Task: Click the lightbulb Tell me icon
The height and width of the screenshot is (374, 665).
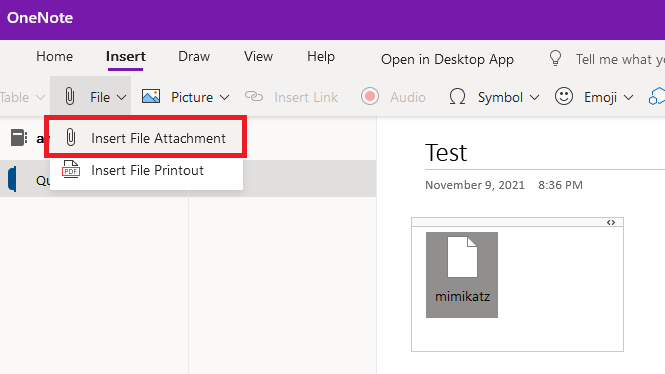Action: pyautogui.click(x=555, y=58)
